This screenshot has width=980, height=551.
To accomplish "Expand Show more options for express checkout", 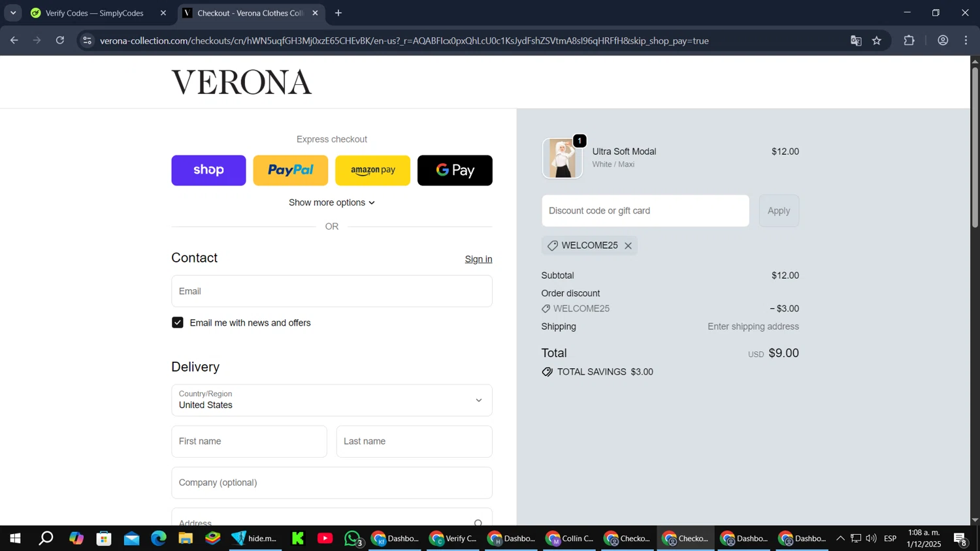I will click(332, 202).
